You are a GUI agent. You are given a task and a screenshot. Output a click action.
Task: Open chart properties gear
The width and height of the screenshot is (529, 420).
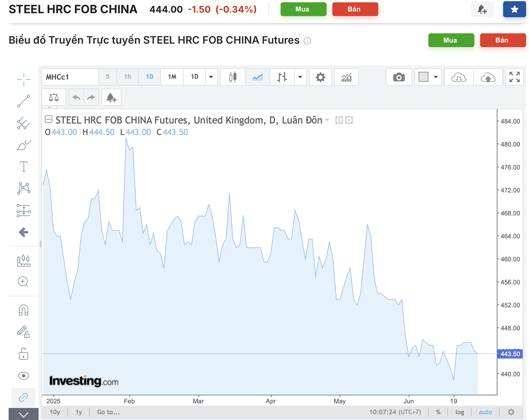pos(321,77)
